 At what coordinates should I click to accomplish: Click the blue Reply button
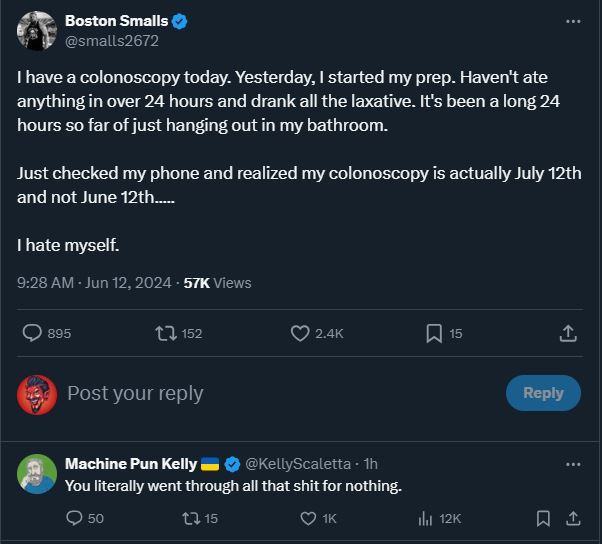543,393
